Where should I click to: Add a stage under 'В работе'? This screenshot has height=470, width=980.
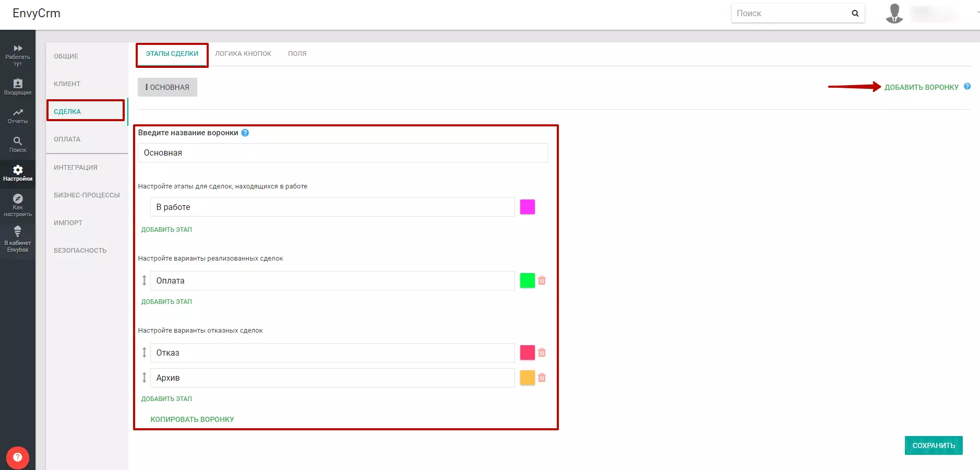(166, 230)
